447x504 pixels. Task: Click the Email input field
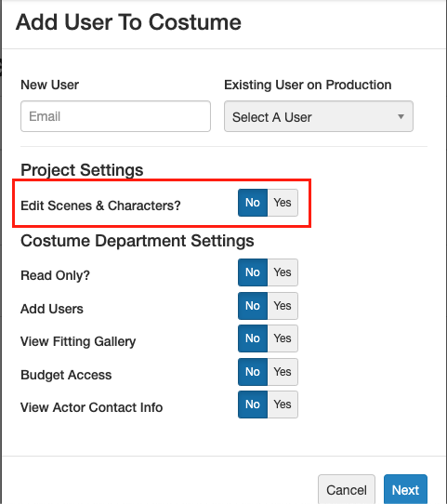click(115, 116)
